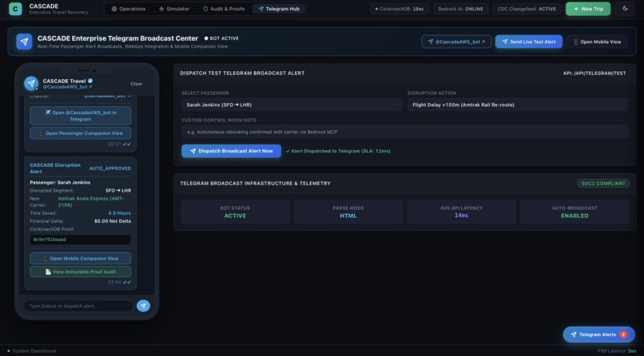Viewport: 644px width, 356px height.
Task: Select the Telegram Hub tab
Action: pyautogui.click(x=279, y=9)
